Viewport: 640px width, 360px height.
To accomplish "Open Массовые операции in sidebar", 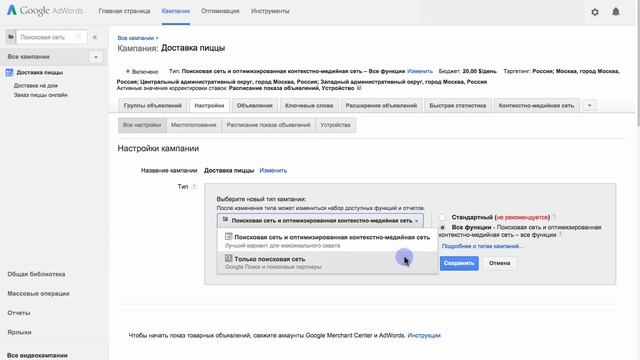I will (x=38, y=293).
